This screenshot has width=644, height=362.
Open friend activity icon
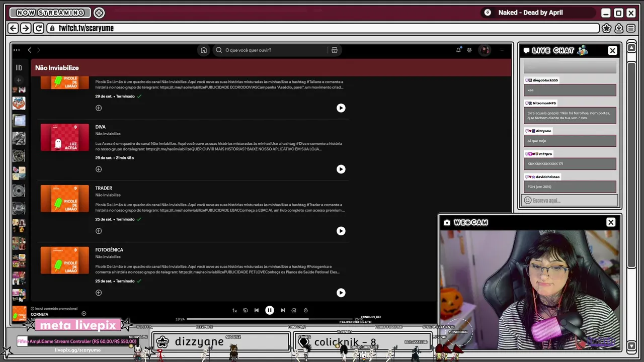pyautogui.click(x=469, y=50)
